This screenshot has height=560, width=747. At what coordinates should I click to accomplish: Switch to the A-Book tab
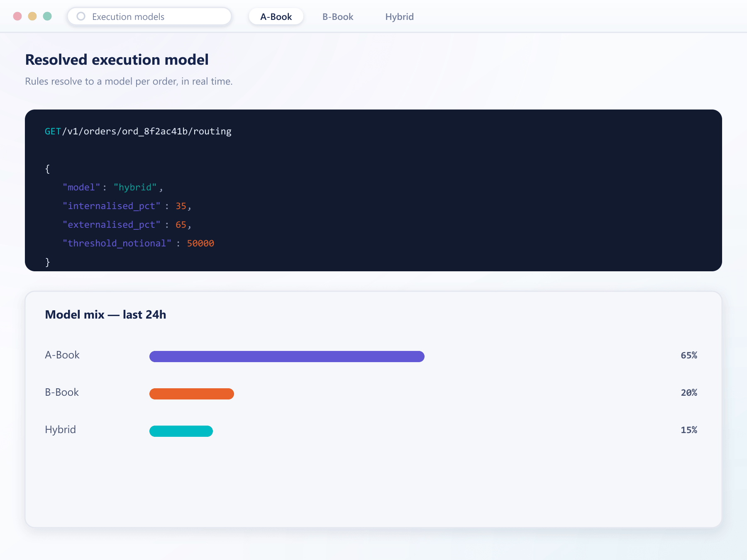[x=276, y=17]
